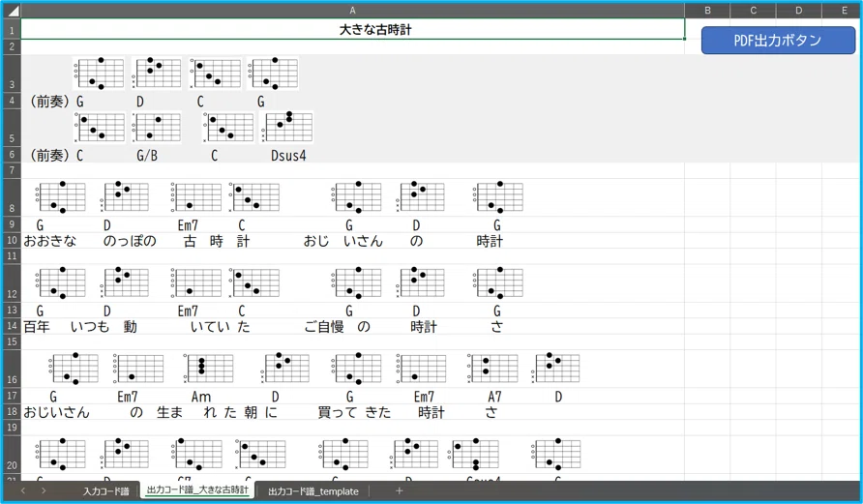Click the lyric いつも in row 14
This screenshot has height=504, width=863.
tap(90, 327)
